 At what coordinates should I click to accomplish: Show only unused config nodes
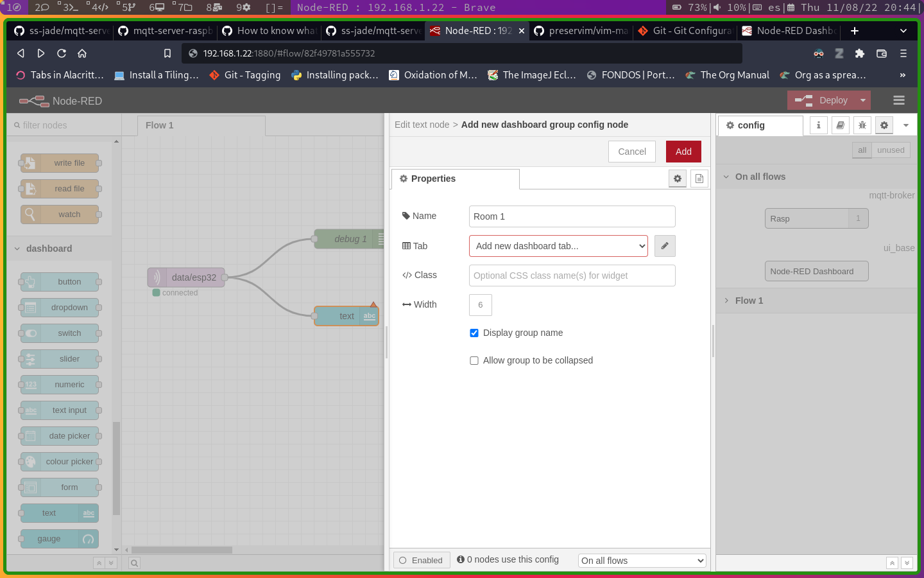click(891, 150)
